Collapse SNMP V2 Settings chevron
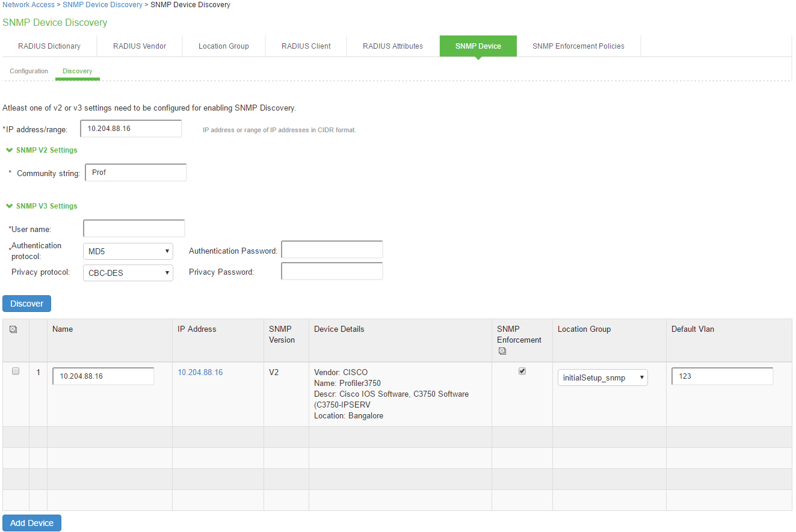796x532 pixels. pos(9,150)
